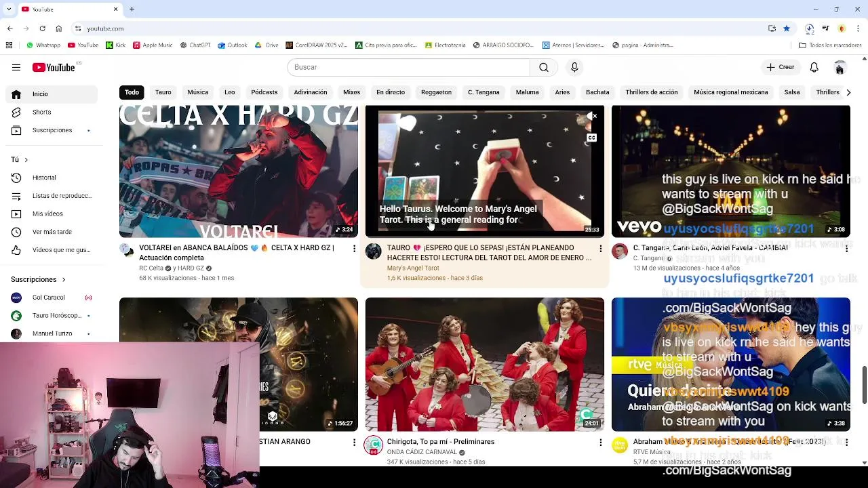Click the search magnifier button
The image size is (868, 488).
(544, 67)
